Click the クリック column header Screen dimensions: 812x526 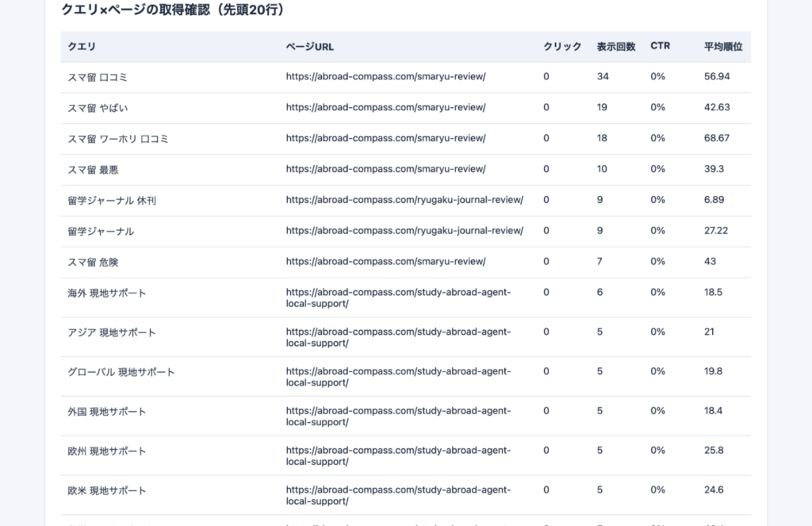click(x=562, y=47)
